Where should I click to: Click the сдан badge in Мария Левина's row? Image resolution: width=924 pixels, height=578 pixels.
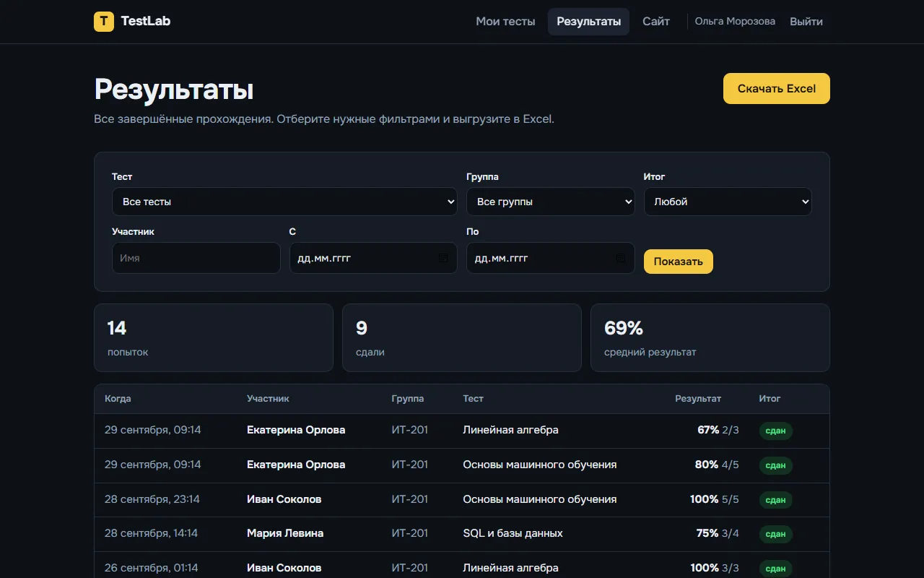[775, 535]
